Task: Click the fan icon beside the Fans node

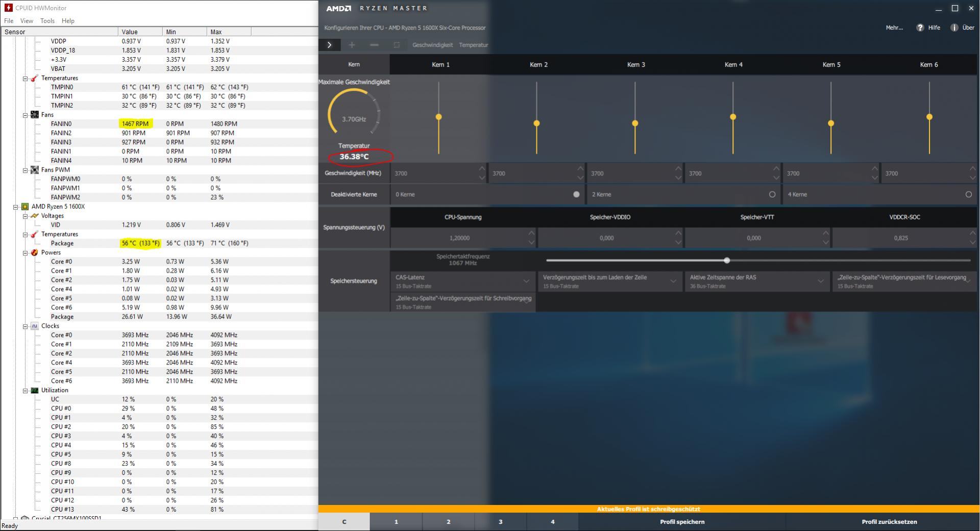Action: point(35,115)
